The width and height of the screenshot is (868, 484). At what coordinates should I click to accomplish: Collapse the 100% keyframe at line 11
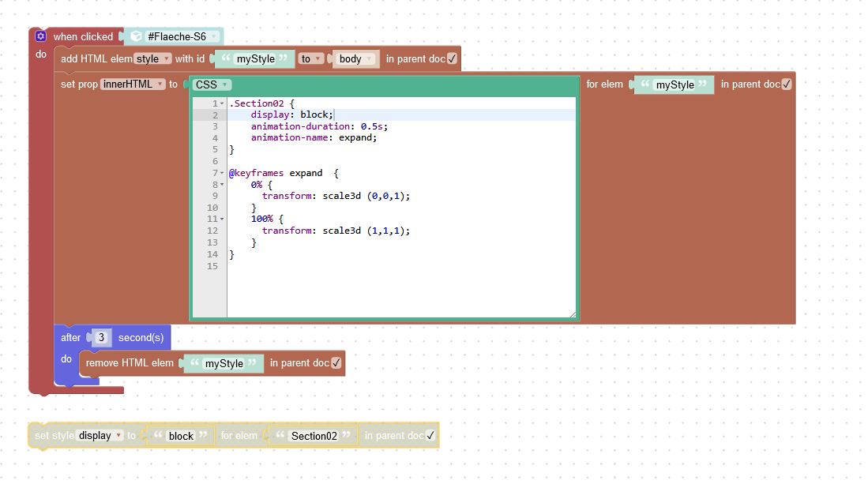pos(222,219)
